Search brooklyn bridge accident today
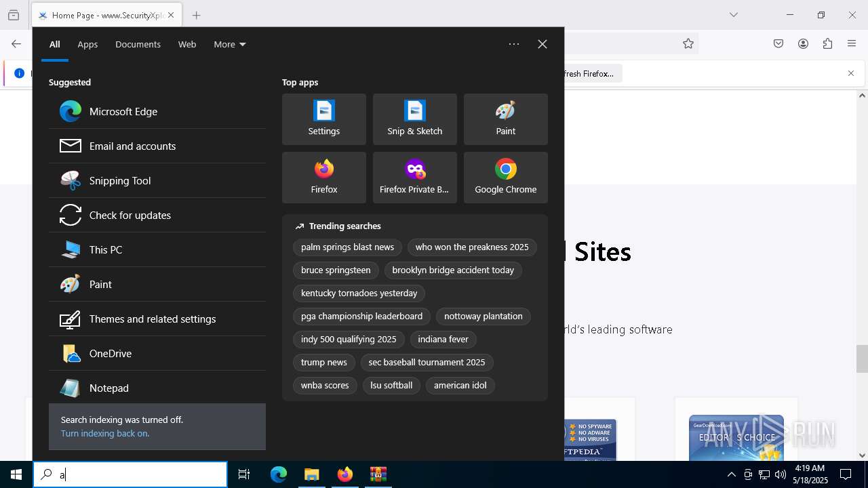Image resolution: width=868 pixels, height=488 pixels. pos(453,270)
